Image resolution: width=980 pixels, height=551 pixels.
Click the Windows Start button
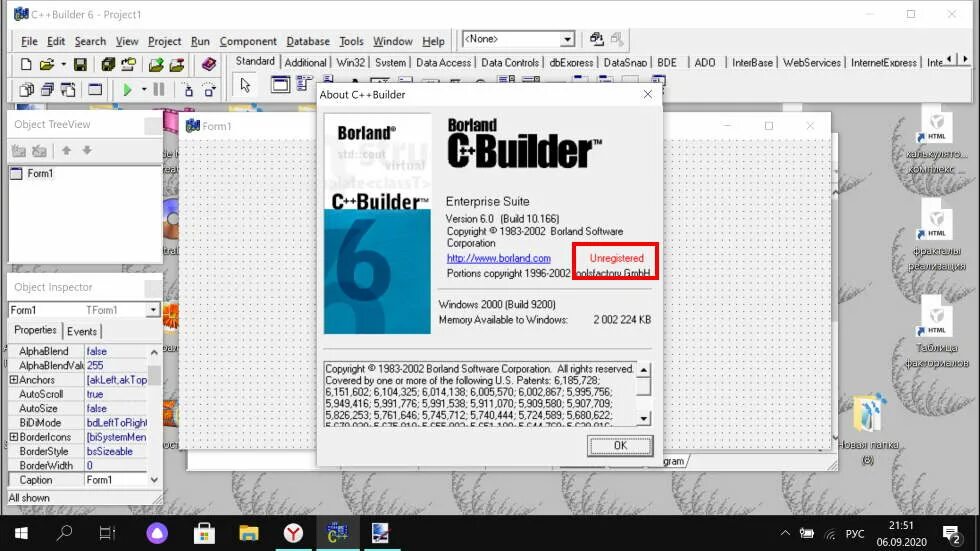[21, 533]
